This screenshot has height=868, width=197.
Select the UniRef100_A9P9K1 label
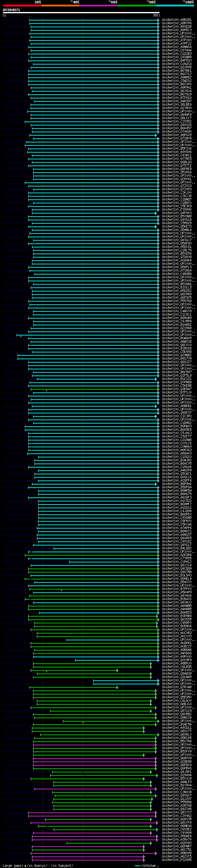pos(177,88)
